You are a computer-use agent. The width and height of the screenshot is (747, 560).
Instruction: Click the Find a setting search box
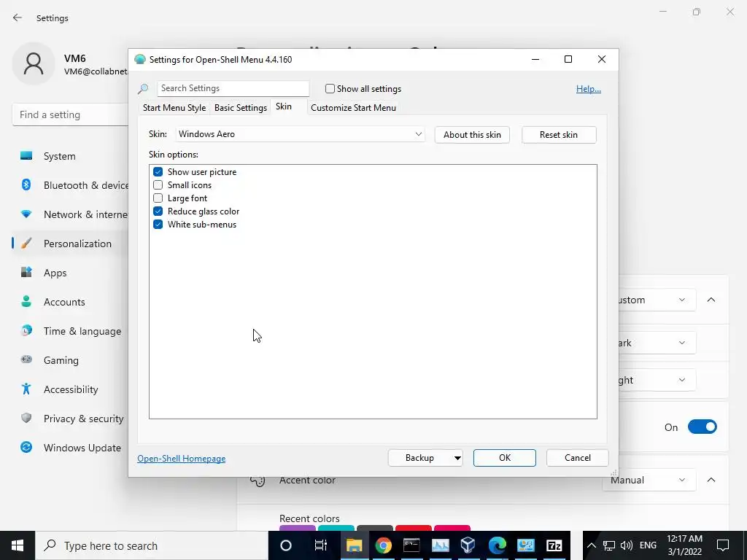click(x=70, y=114)
